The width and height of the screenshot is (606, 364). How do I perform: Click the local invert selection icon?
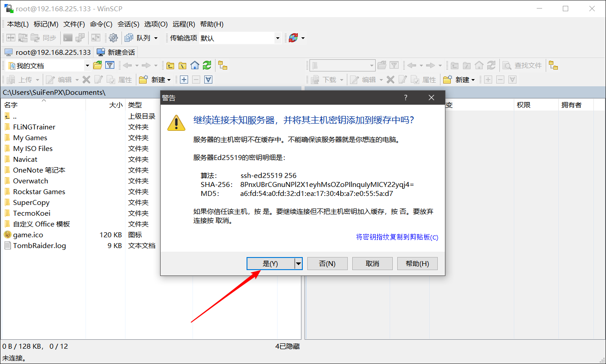click(208, 80)
